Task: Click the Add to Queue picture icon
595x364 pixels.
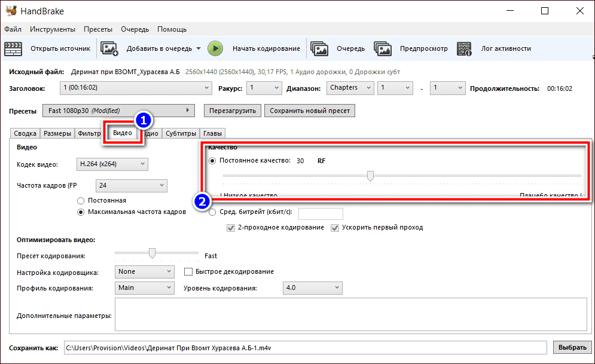Action: 109,48
